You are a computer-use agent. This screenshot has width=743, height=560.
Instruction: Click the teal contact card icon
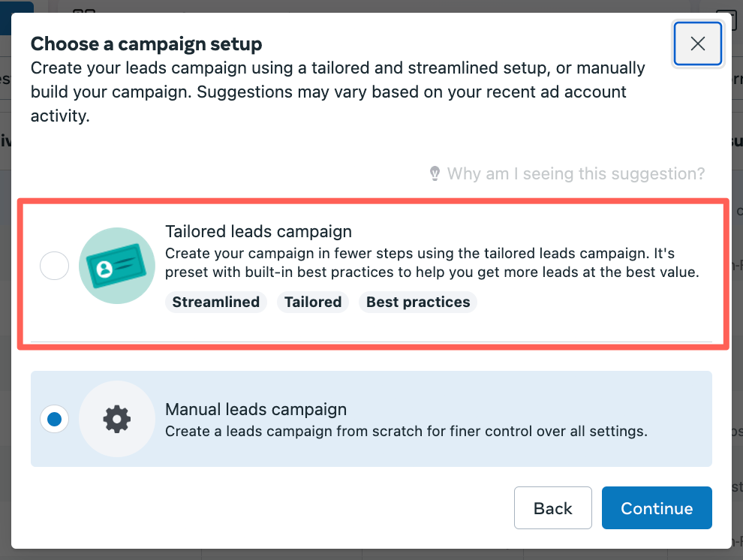coord(117,266)
